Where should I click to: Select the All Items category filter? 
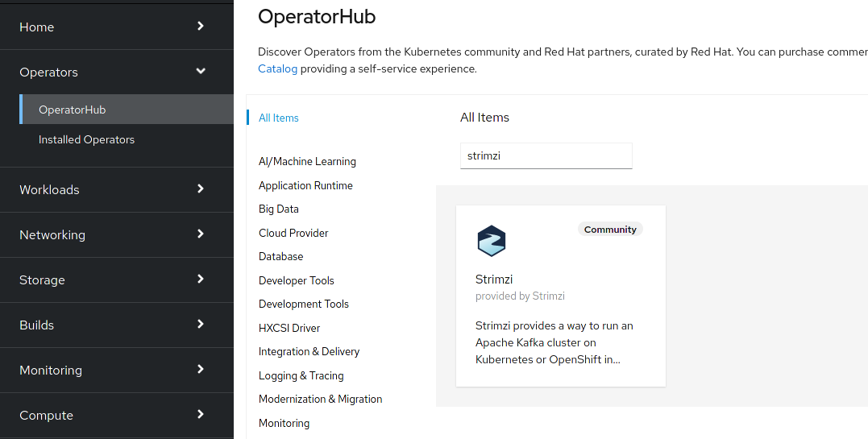(279, 118)
